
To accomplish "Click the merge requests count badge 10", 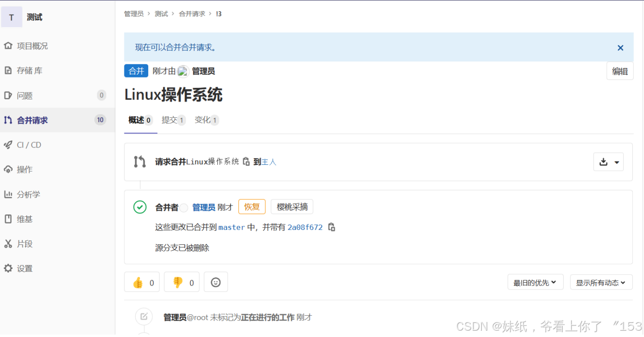I will tap(100, 120).
